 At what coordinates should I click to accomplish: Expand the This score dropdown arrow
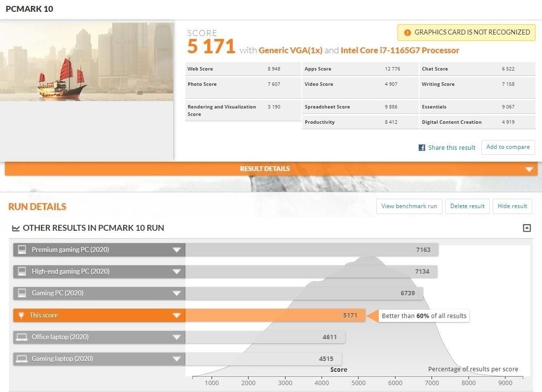click(x=177, y=316)
